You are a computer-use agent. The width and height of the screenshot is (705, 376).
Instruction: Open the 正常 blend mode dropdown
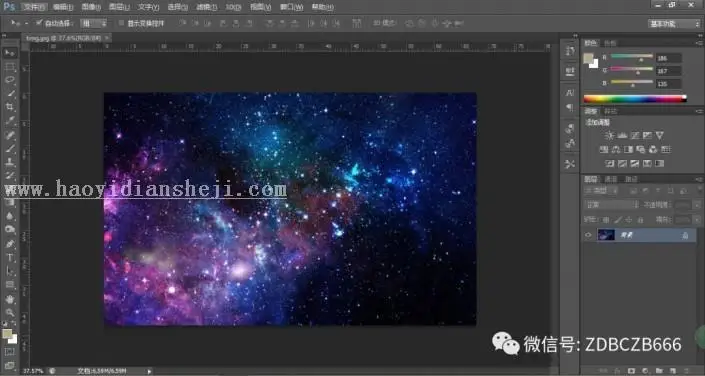click(x=612, y=205)
